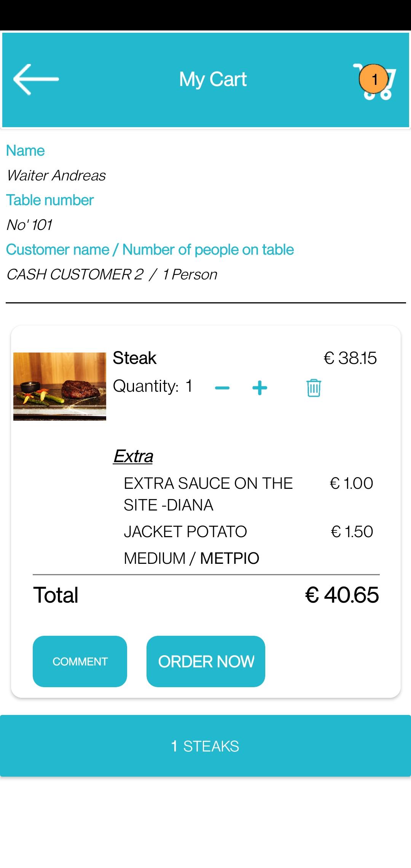Tap the table number No' 101

click(x=30, y=225)
